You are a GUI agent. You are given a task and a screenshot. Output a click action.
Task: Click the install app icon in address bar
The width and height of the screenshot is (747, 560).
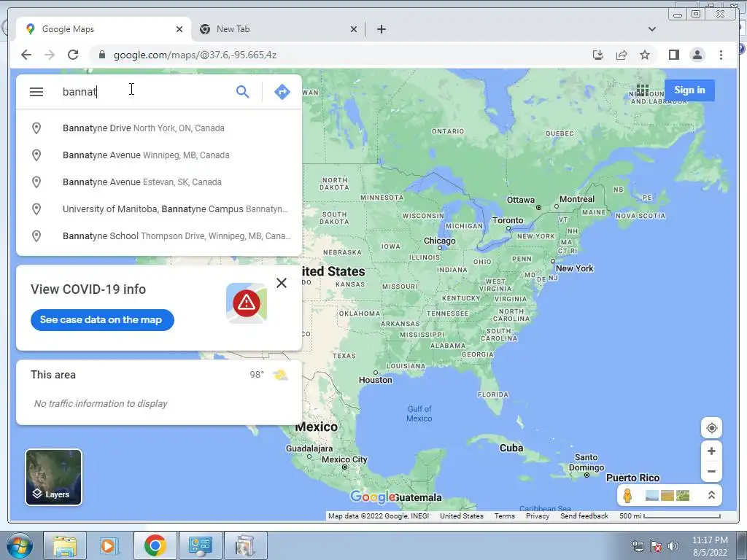tap(598, 55)
